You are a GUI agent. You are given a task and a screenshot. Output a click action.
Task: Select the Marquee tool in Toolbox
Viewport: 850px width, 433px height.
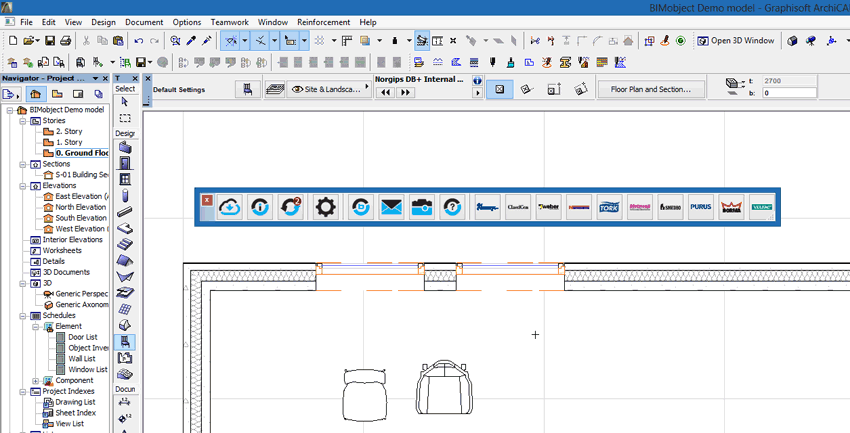[x=125, y=118]
